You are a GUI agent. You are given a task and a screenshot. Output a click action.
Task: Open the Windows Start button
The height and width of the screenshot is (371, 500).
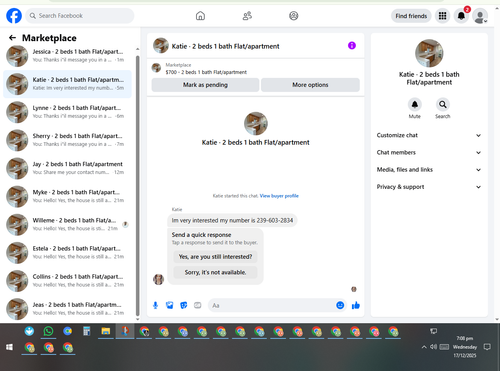click(x=9, y=347)
